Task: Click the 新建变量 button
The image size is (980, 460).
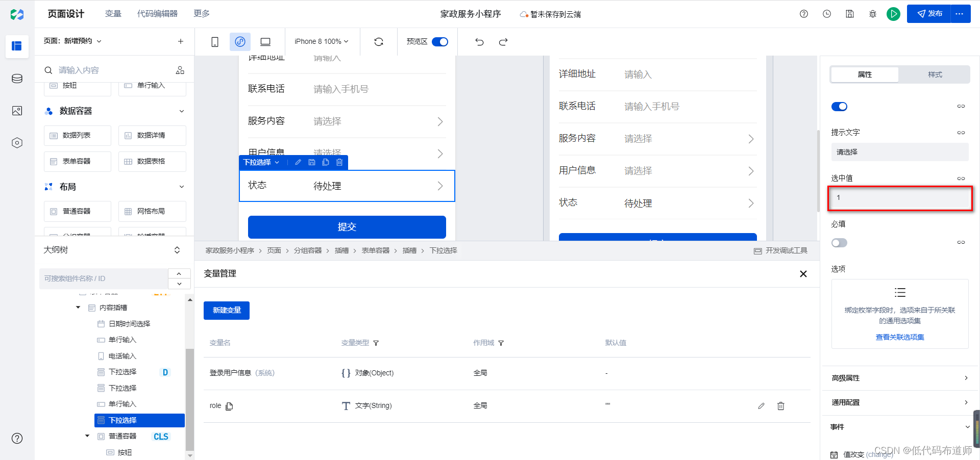Action: 227,311
